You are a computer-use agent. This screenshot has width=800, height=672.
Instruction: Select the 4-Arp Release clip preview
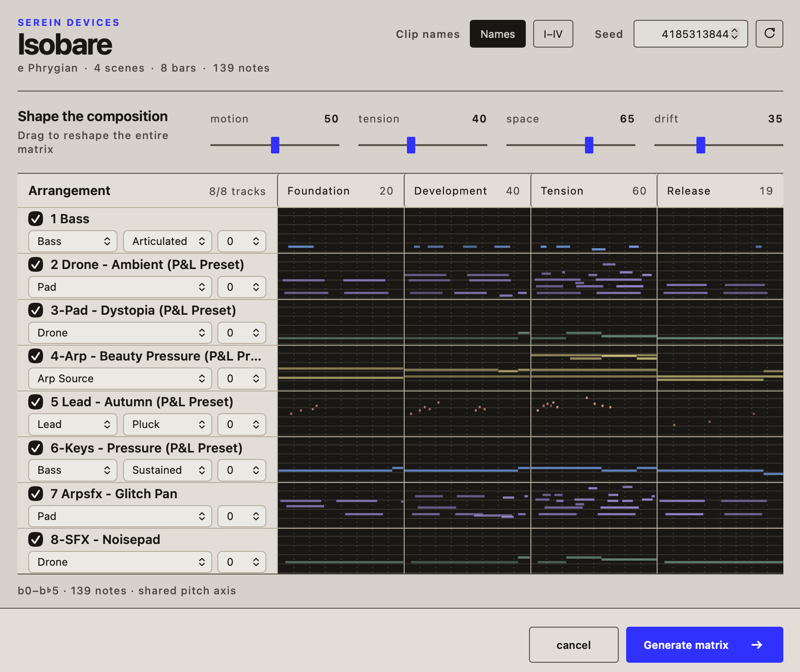pos(720,368)
